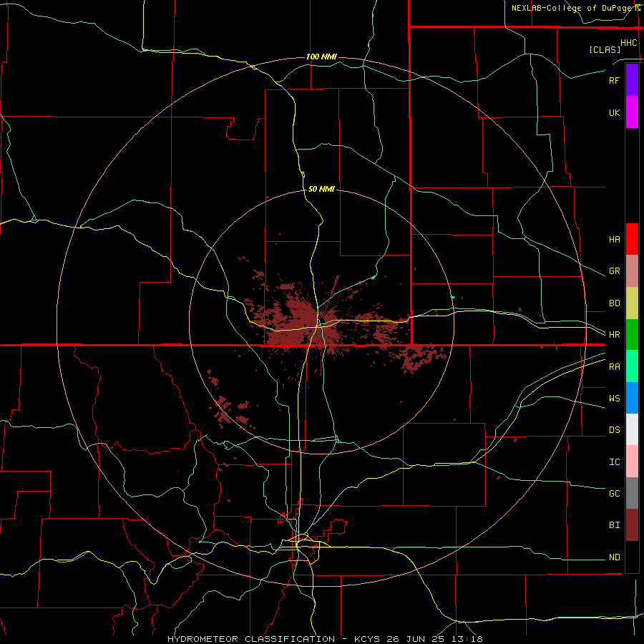Image resolution: width=644 pixels, height=644 pixels.
Task: Click the BI label in legend
Action: click(x=614, y=525)
